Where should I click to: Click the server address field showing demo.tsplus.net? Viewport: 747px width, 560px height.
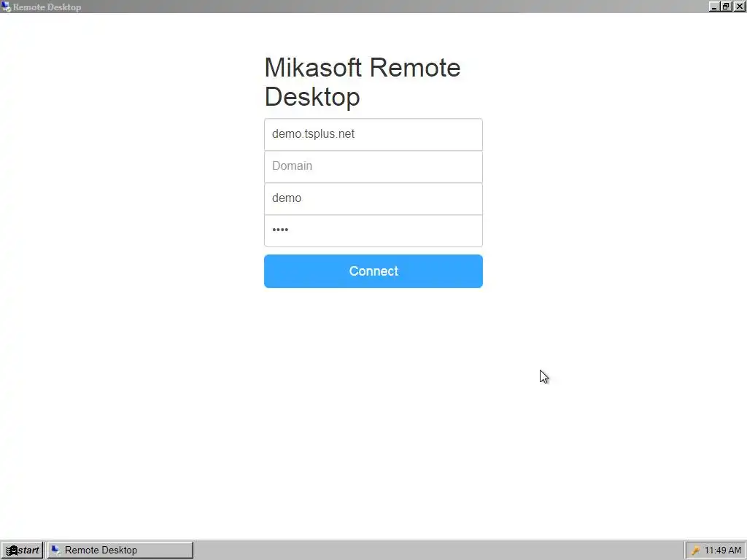point(373,134)
